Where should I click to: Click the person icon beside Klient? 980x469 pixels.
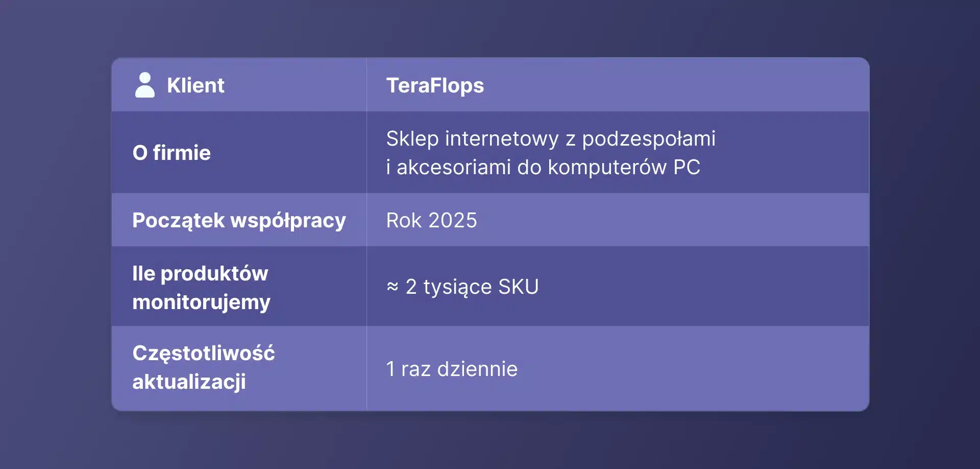point(145,85)
